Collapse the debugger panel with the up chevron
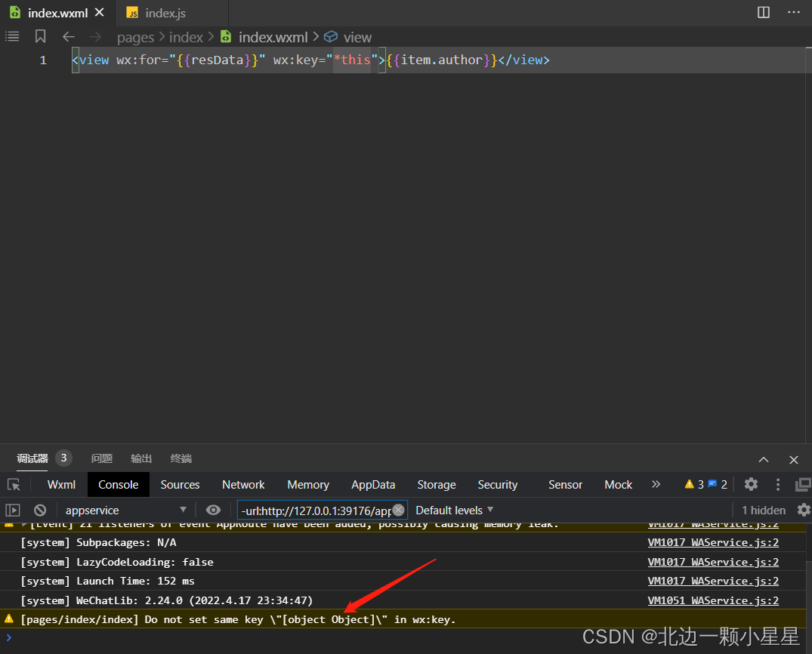This screenshot has height=654, width=812. 764,459
